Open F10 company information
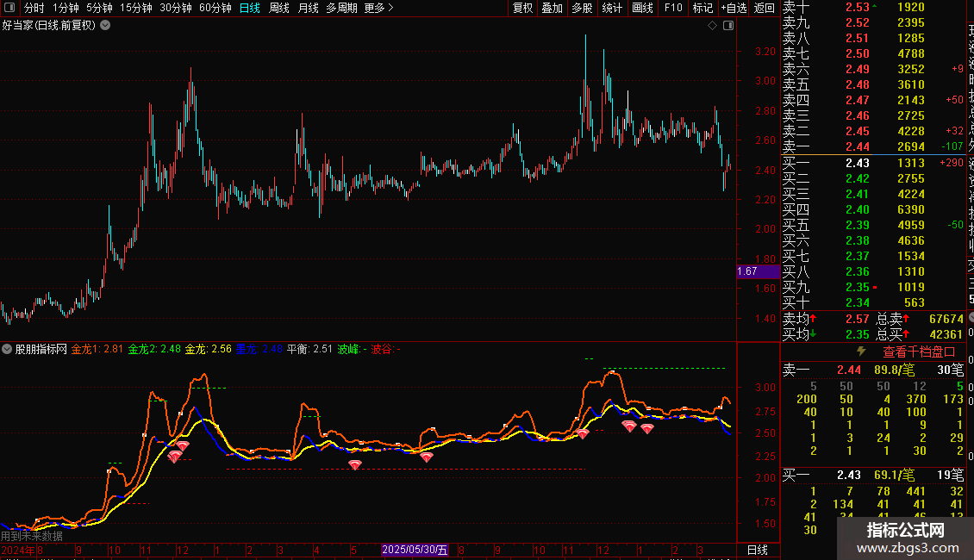The width and height of the screenshot is (974, 560). [672, 8]
